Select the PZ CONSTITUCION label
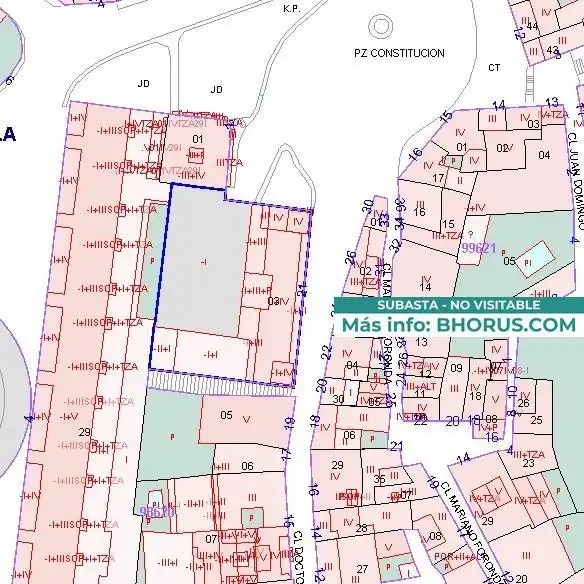The width and height of the screenshot is (584, 584). [x=399, y=53]
